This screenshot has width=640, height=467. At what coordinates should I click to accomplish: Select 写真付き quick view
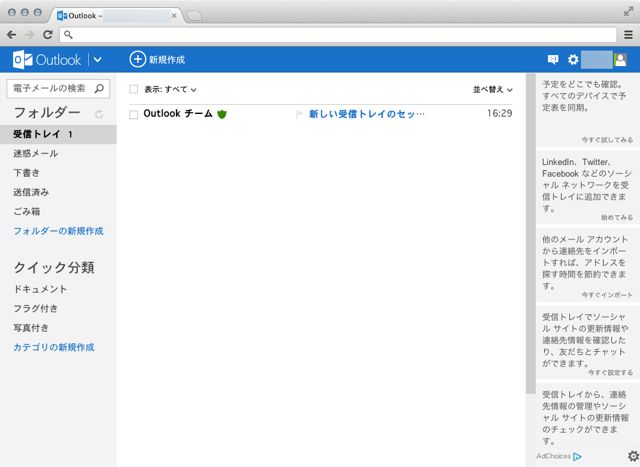click(x=31, y=328)
